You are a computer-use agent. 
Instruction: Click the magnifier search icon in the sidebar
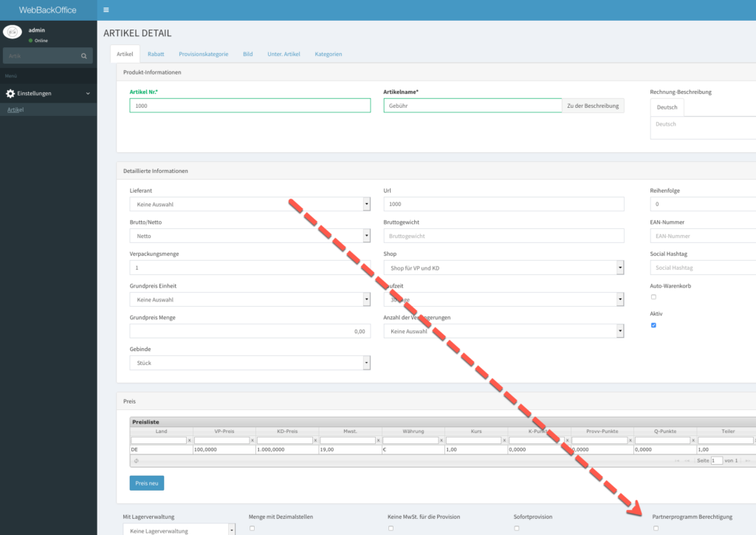tap(84, 56)
